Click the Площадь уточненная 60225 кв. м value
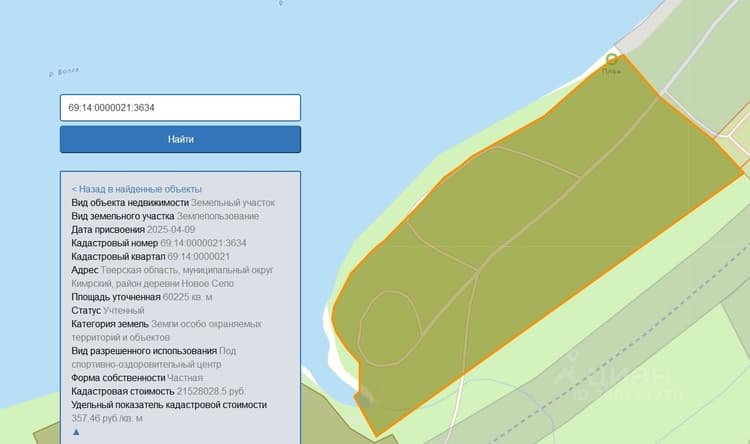 pos(188,297)
